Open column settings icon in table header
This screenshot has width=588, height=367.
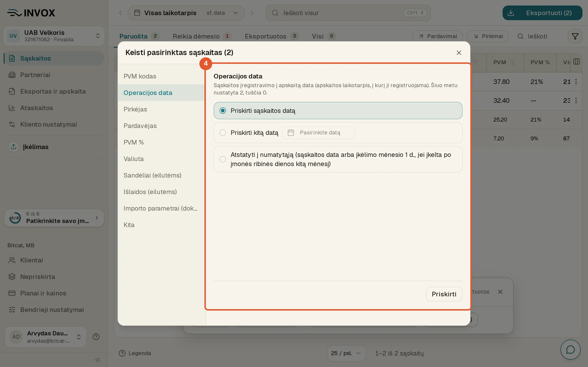[x=576, y=62]
